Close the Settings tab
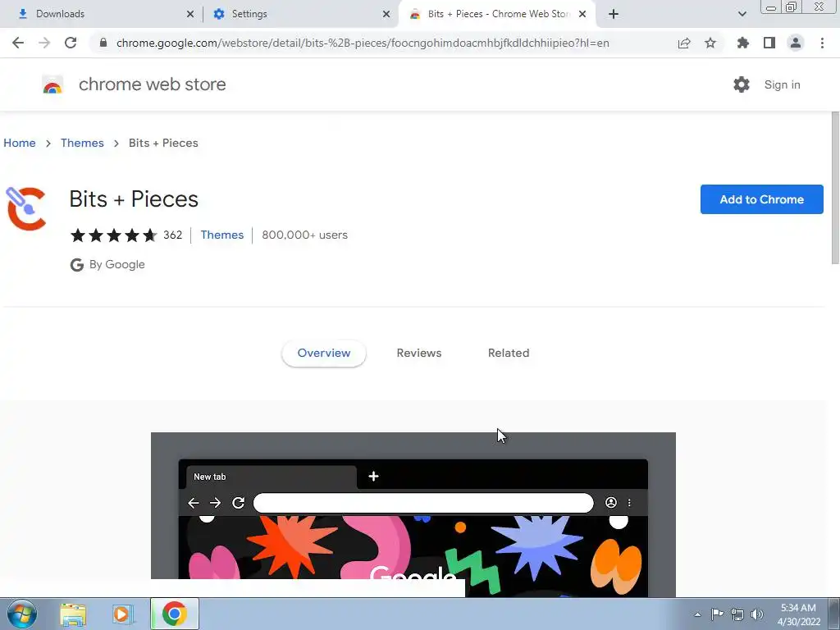The width and height of the screenshot is (840, 630). [386, 14]
